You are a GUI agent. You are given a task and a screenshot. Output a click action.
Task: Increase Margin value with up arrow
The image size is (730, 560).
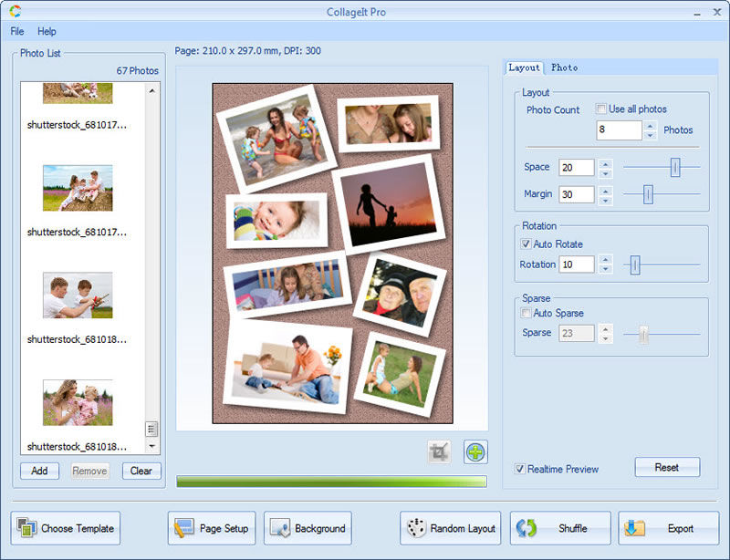[x=605, y=191]
